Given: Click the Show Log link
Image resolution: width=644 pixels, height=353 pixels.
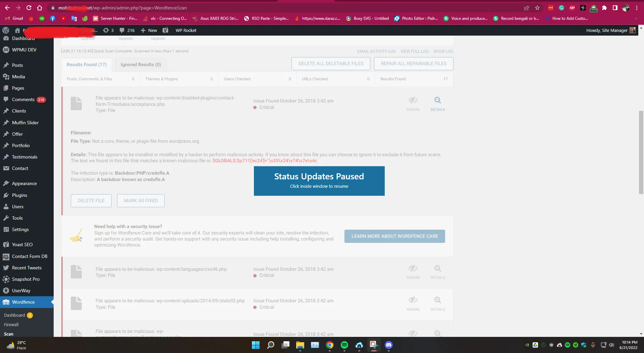Looking at the screenshot, I should (x=443, y=51).
